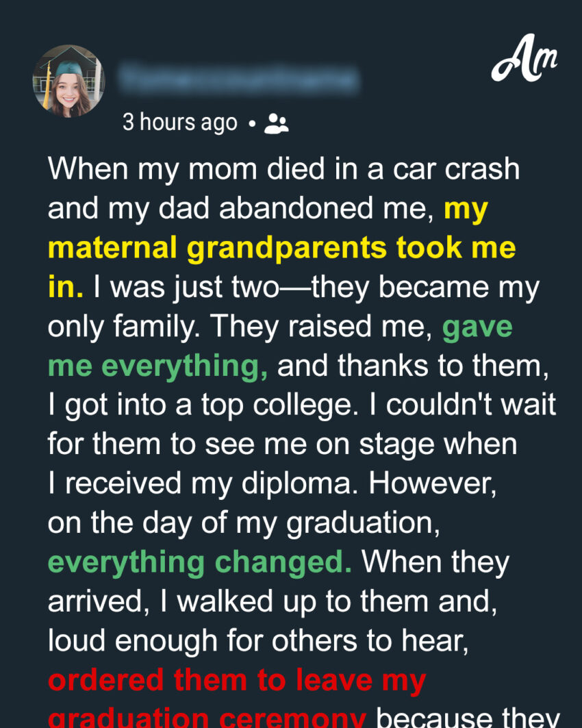Image resolution: width=582 pixels, height=728 pixels.
Task: Open the "3 hours ago" timestamp
Action: click(180, 123)
